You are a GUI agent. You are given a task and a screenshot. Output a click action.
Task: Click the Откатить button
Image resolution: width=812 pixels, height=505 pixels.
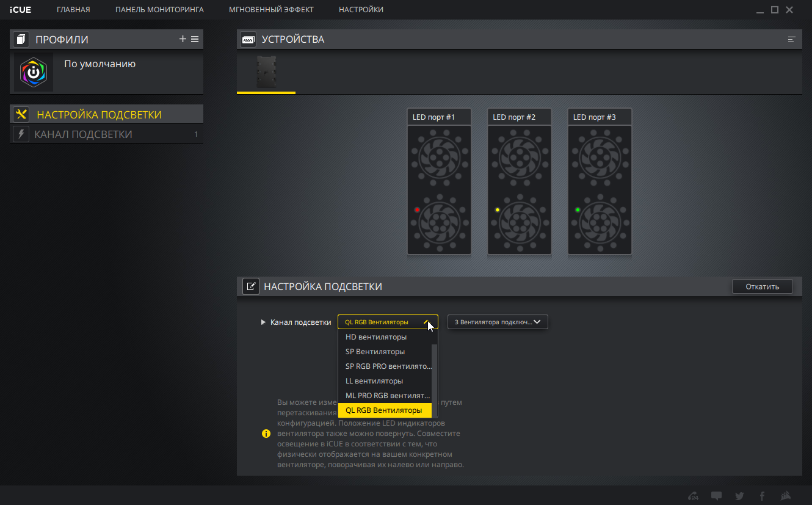(x=763, y=286)
